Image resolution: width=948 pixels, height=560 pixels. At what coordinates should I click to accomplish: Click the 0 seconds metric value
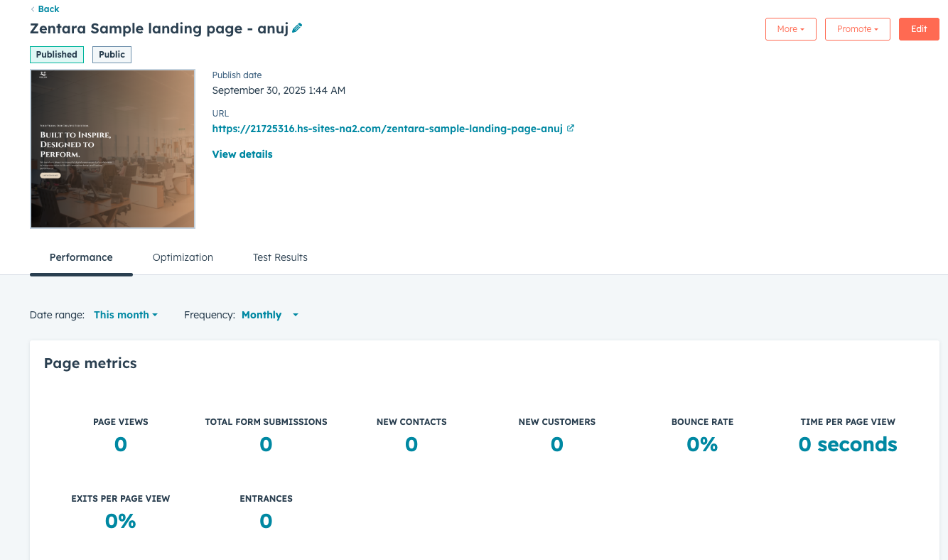[848, 444]
